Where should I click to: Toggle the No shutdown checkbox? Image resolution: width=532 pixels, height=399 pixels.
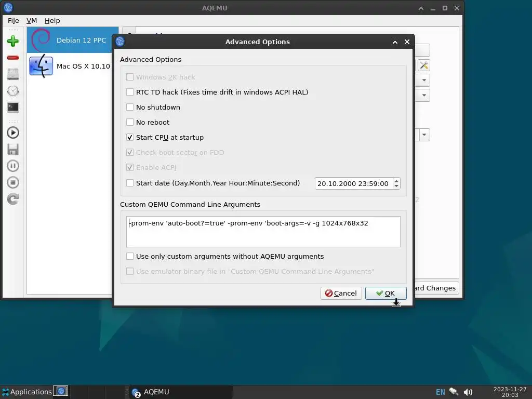[129, 107]
